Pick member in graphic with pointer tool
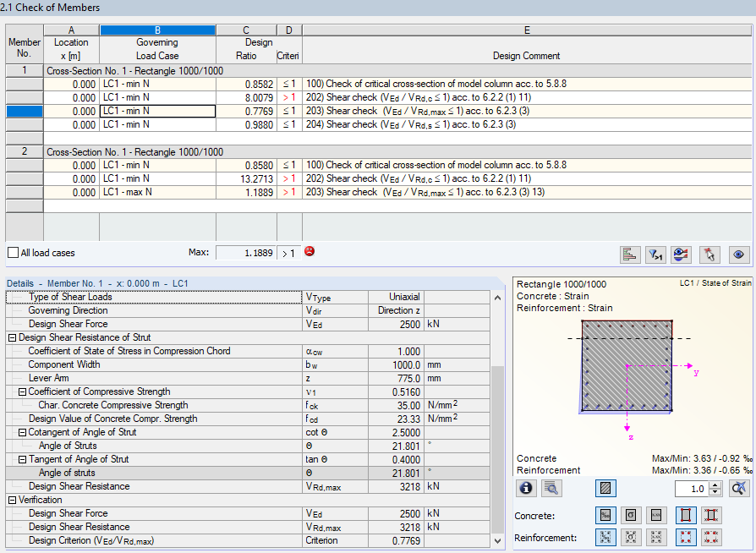 (709, 254)
